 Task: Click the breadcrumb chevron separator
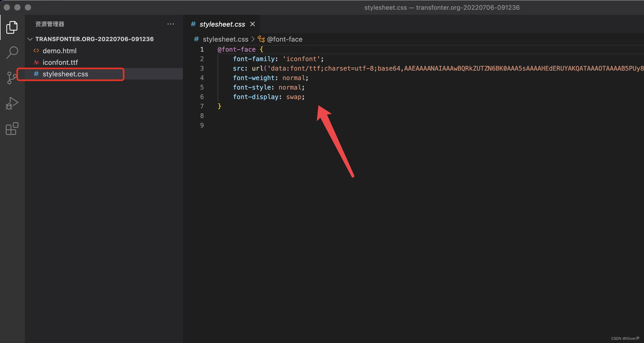[253, 39]
